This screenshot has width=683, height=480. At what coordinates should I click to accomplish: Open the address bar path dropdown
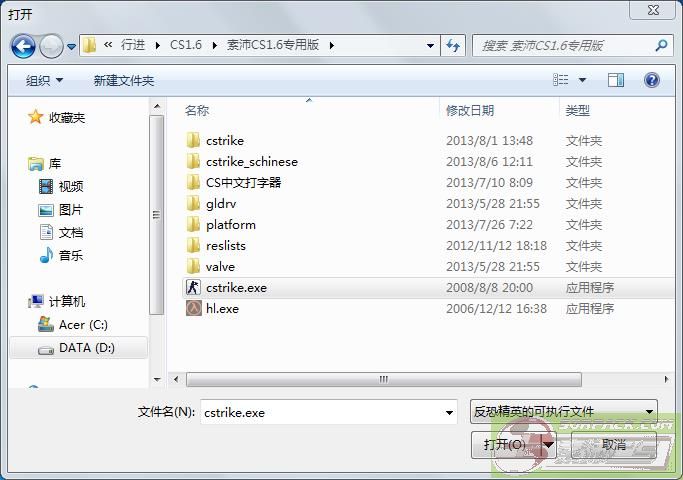click(x=430, y=45)
